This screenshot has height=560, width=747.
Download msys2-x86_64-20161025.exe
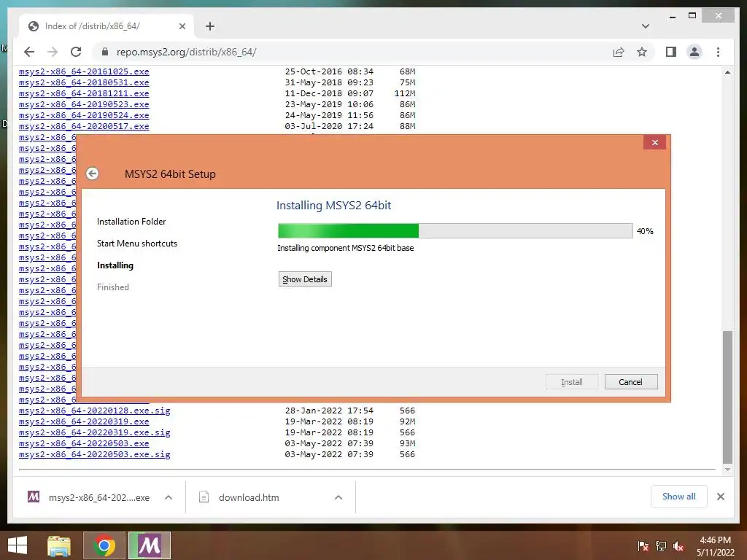pyautogui.click(x=84, y=71)
